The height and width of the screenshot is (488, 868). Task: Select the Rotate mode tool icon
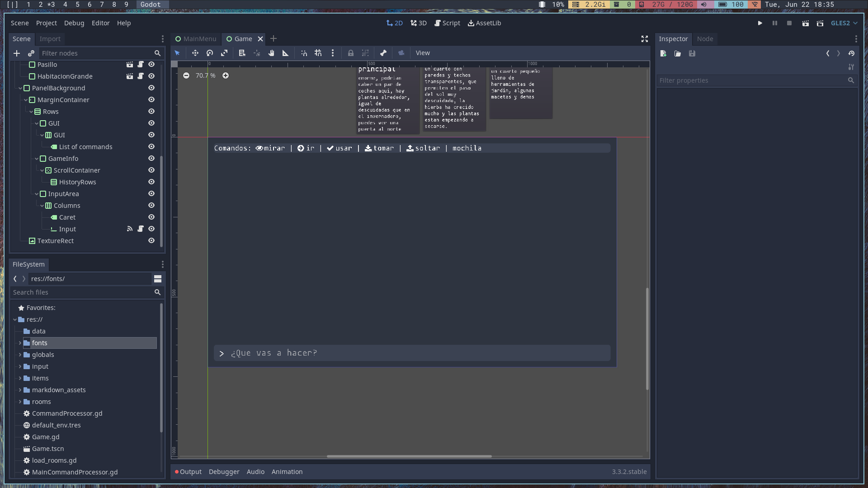(x=210, y=53)
